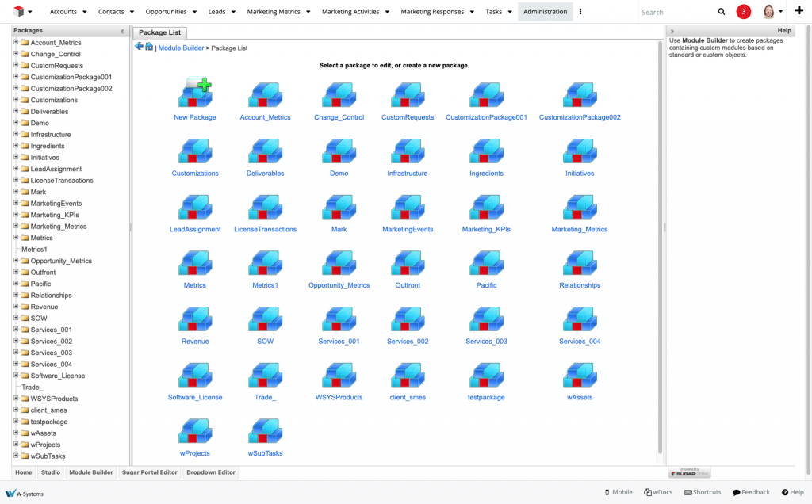Go to the Contacts module
Image resolution: width=812 pixels, height=504 pixels.
pyautogui.click(x=111, y=11)
